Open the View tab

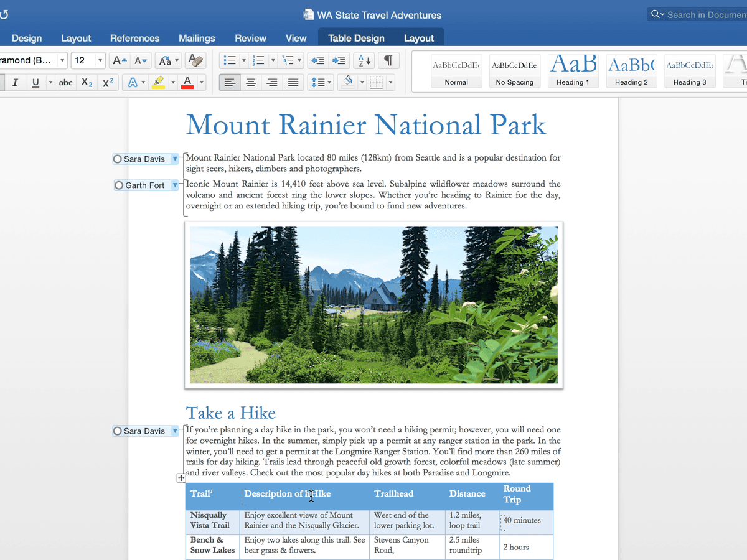click(296, 38)
